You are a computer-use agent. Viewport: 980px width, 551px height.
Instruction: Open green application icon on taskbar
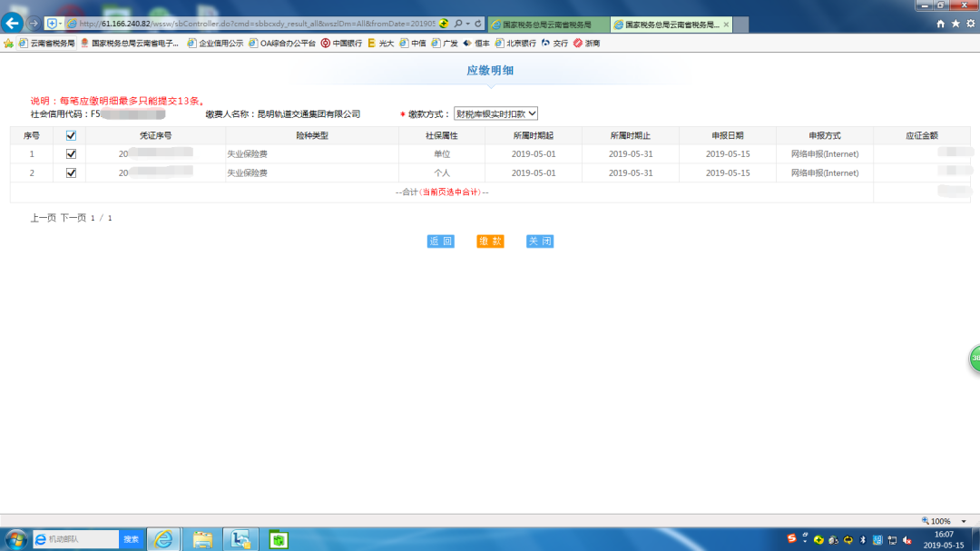279,538
